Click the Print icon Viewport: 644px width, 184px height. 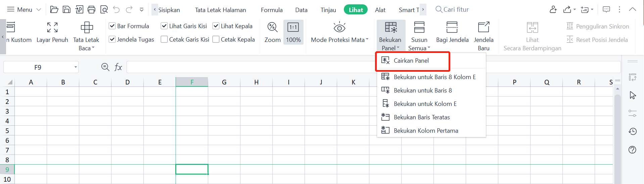[91, 9]
